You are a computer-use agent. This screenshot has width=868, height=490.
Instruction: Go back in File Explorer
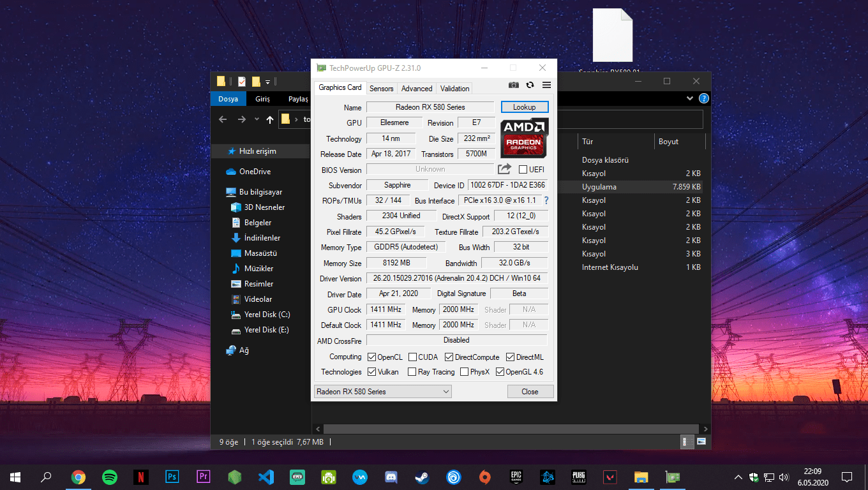(x=222, y=119)
